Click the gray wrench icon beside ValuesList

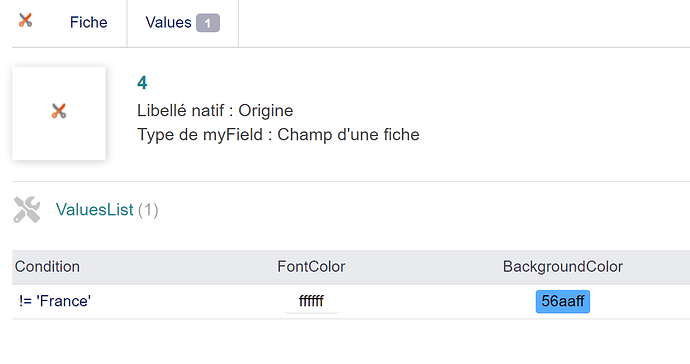tap(27, 210)
